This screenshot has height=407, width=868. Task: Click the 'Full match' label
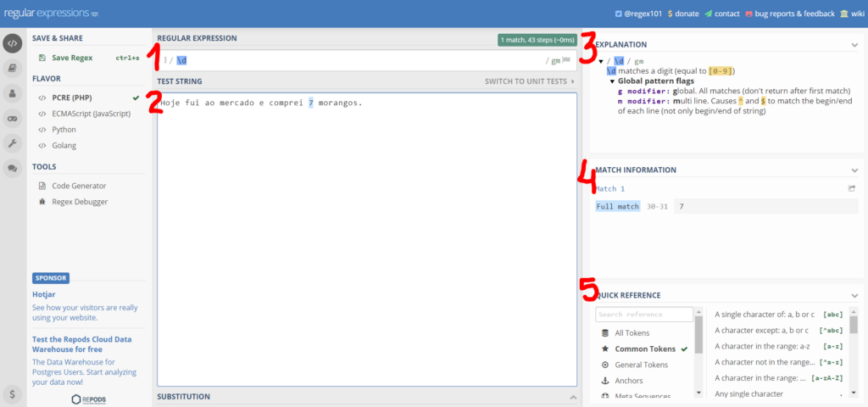pos(618,207)
